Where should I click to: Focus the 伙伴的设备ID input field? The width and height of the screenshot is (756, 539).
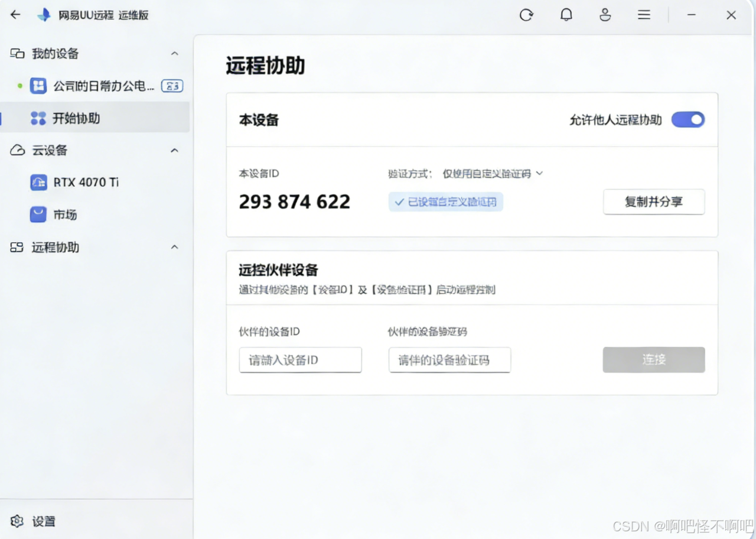click(x=300, y=360)
